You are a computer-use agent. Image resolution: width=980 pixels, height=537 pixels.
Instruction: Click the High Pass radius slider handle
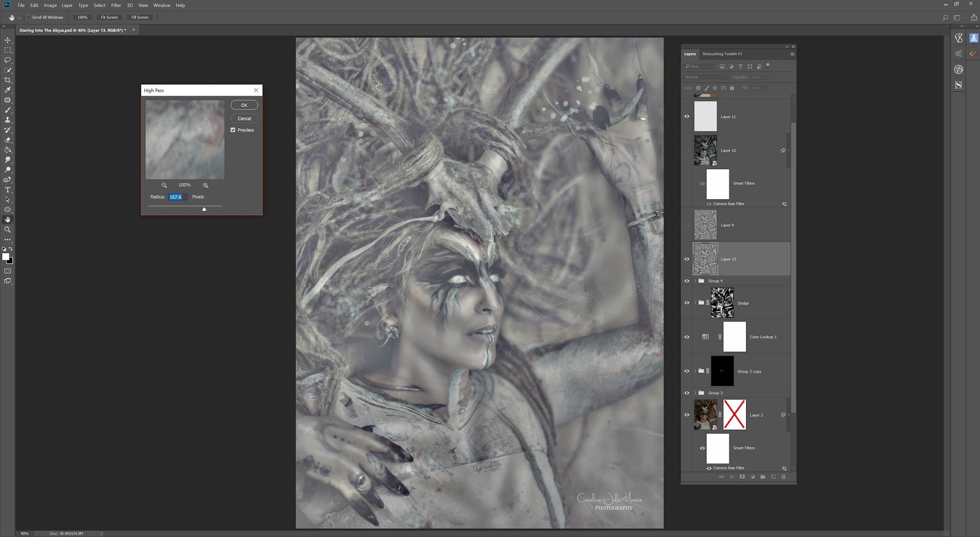204,209
